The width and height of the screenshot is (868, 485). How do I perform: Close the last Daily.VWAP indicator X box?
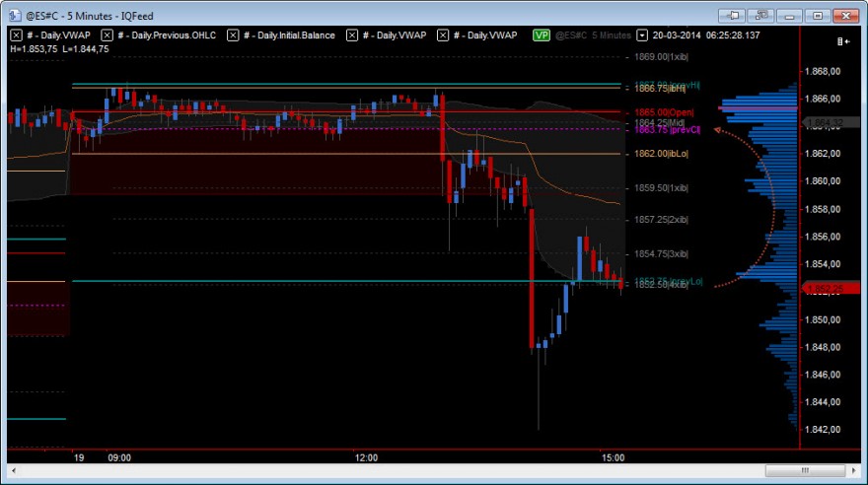442,35
